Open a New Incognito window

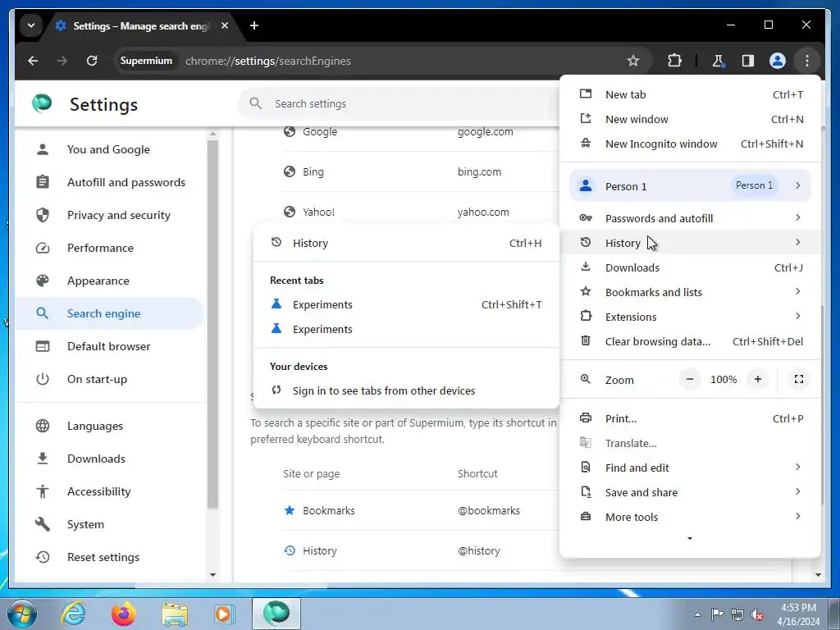click(x=690, y=144)
